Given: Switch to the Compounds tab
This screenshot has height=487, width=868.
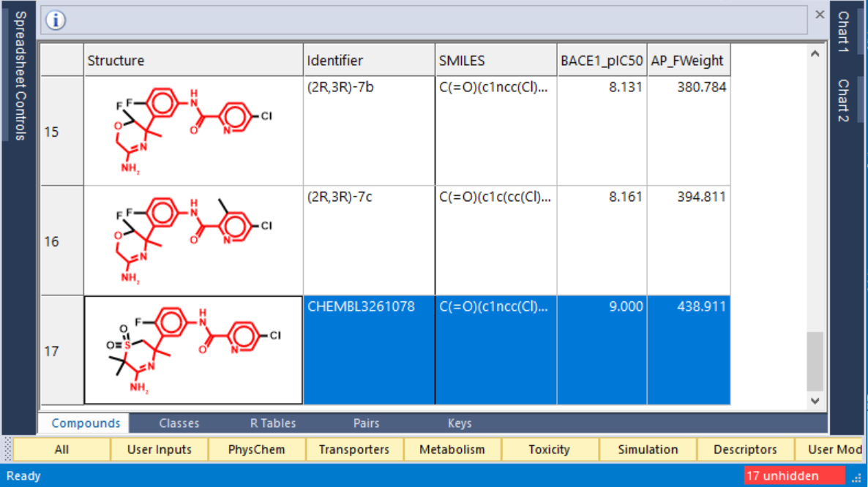Looking at the screenshot, I should pyautogui.click(x=85, y=423).
